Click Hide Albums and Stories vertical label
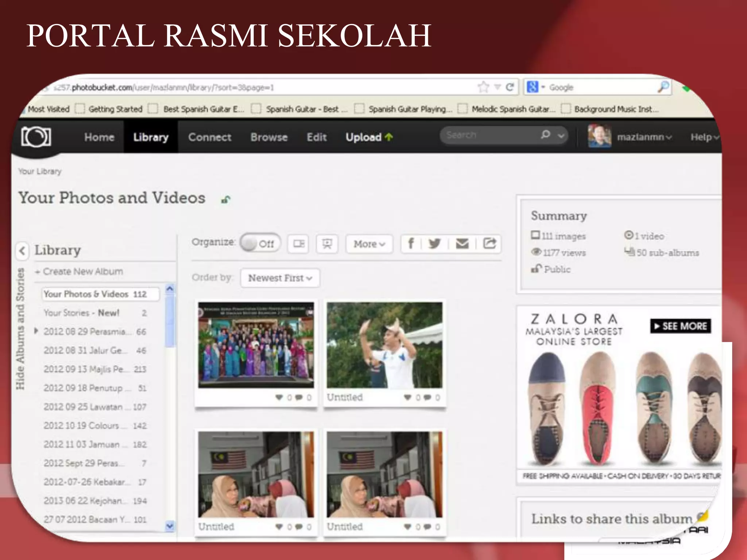The height and width of the screenshot is (560, 747). click(20, 329)
